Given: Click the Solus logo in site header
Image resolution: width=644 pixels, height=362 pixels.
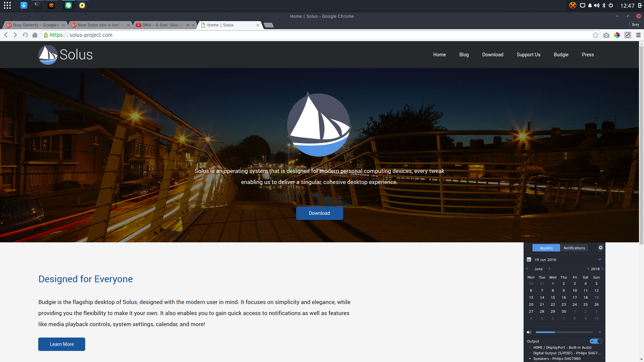Looking at the screenshot, I should point(65,55).
